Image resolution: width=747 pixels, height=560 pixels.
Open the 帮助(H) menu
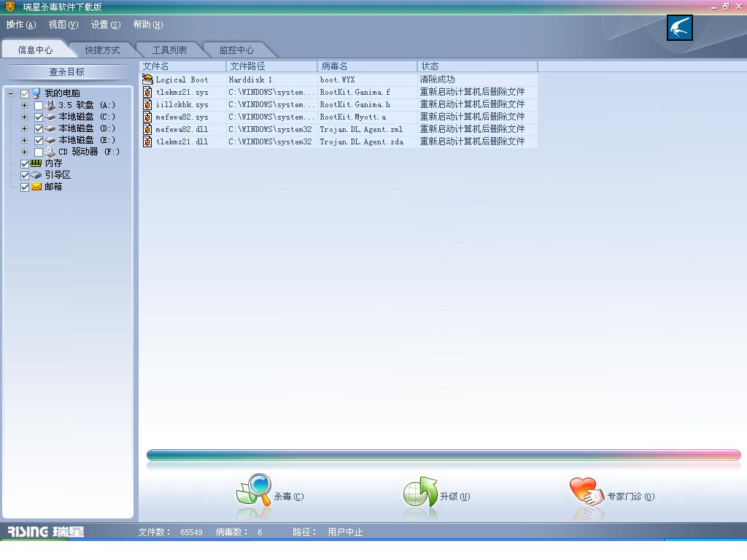tap(147, 25)
